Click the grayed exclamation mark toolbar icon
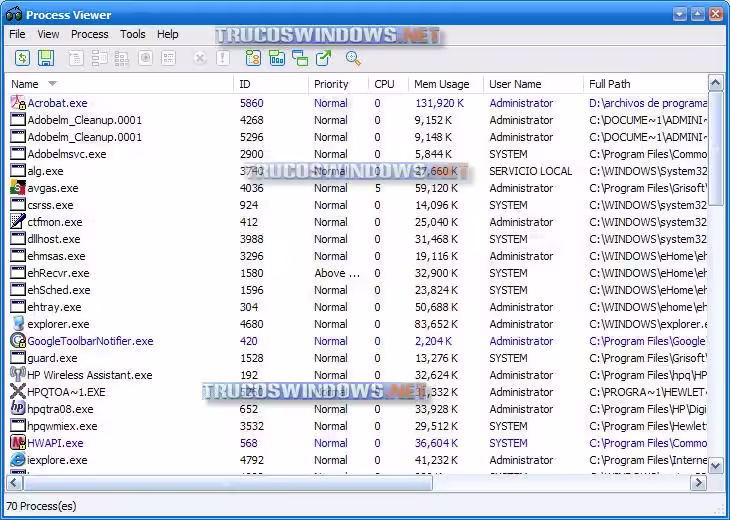The height and width of the screenshot is (520, 730). coord(223,58)
